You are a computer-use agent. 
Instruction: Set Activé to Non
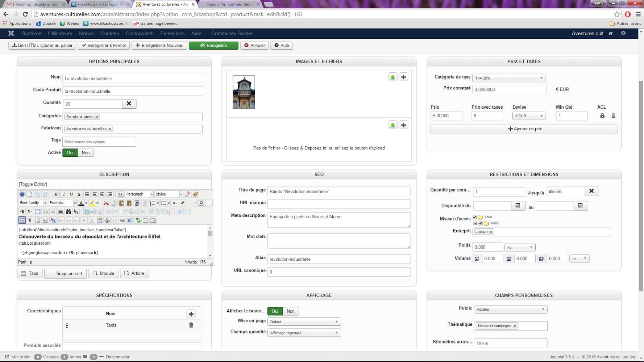coord(86,153)
